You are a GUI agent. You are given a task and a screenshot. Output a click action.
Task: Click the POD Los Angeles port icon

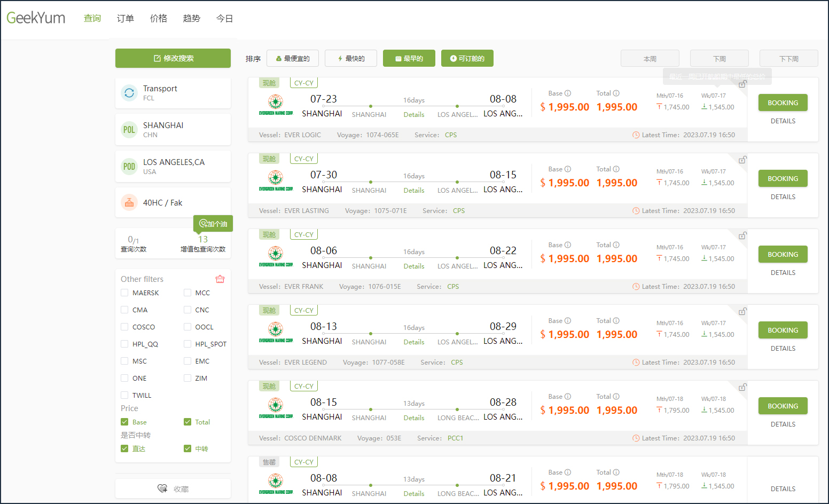tap(129, 167)
